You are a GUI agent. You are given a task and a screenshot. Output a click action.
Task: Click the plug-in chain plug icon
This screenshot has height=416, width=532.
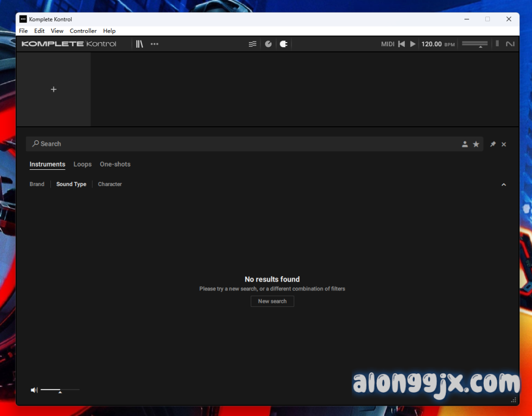[x=283, y=44]
